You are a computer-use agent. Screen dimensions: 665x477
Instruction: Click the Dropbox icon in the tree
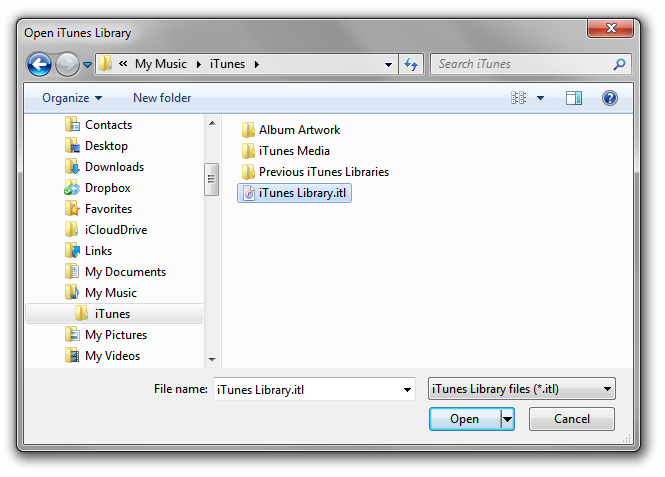click(72, 188)
